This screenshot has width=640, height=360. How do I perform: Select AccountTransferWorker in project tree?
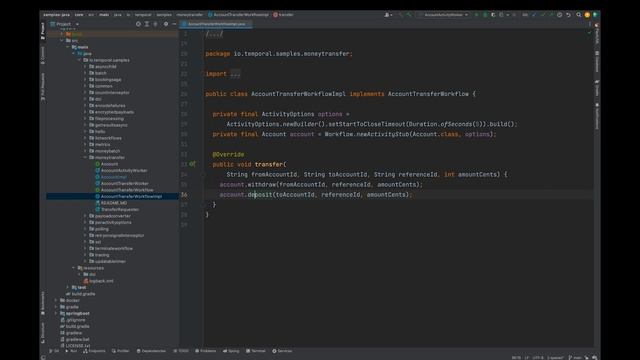[124, 184]
